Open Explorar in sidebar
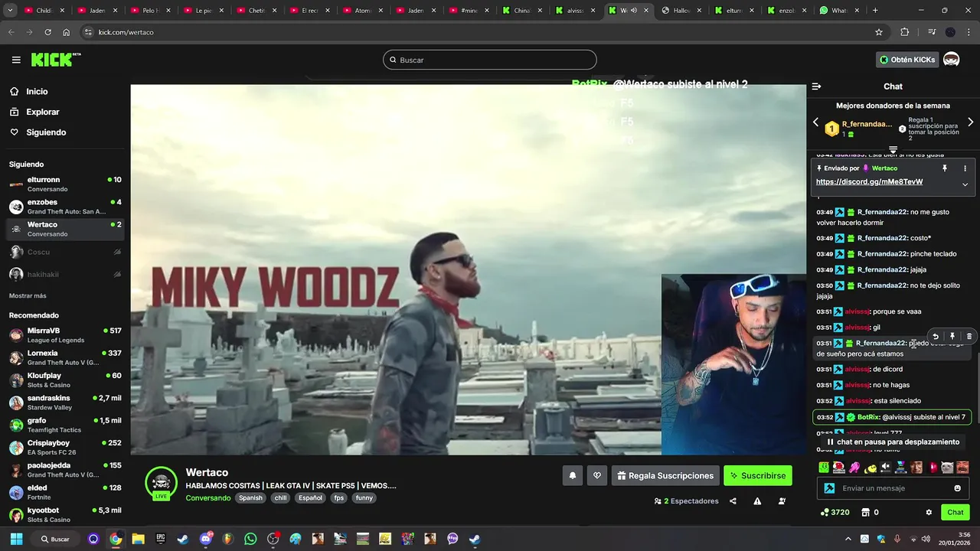The width and height of the screenshot is (980, 551). tap(34, 112)
